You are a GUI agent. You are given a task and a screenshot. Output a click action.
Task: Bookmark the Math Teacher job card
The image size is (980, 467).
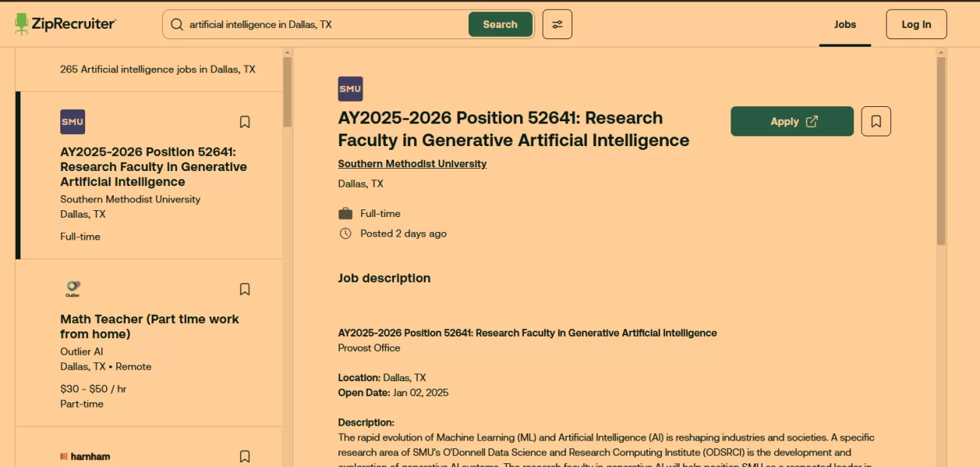[x=244, y=289]
